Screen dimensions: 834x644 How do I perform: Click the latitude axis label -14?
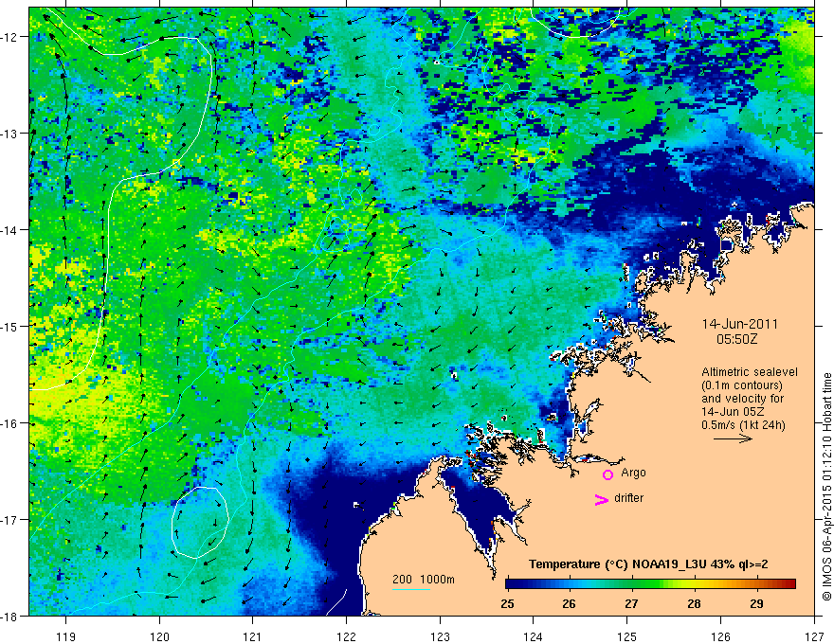pos(9,230)
